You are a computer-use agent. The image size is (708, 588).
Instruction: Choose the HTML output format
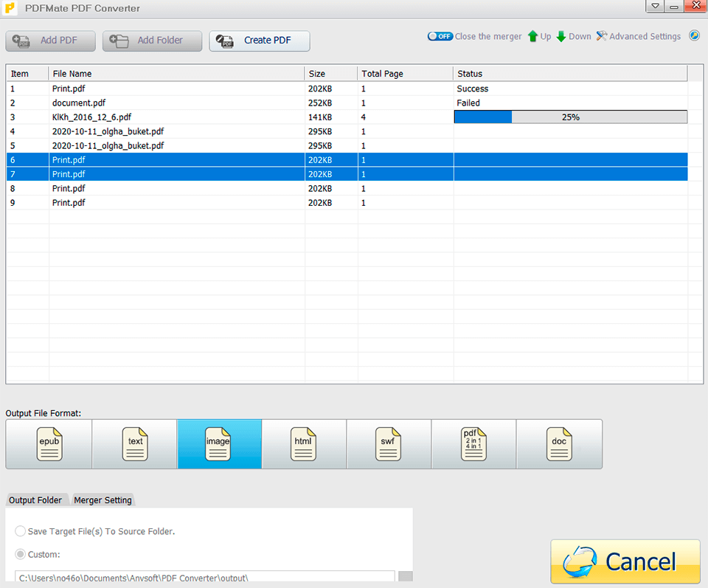pos(303,444)
